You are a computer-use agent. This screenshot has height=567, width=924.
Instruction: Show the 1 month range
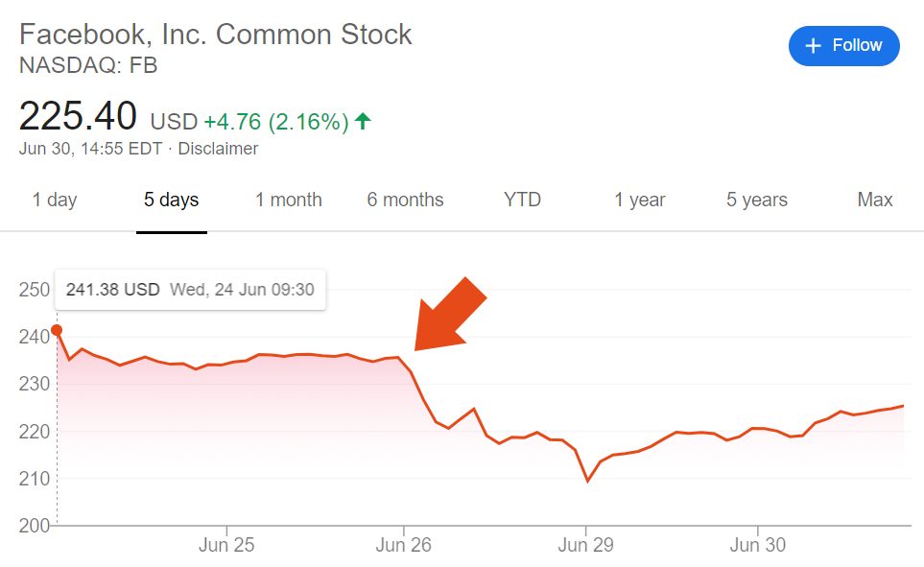tap(289, 200)
